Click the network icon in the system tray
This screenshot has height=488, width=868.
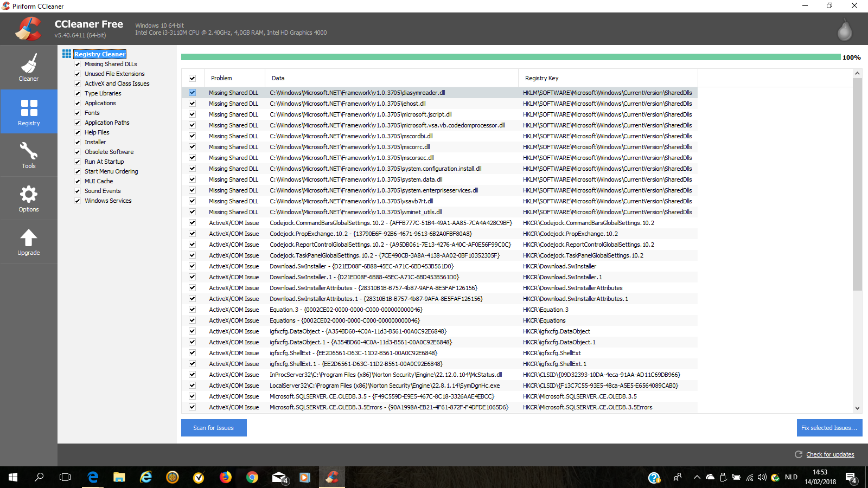[x=750, y=477]
